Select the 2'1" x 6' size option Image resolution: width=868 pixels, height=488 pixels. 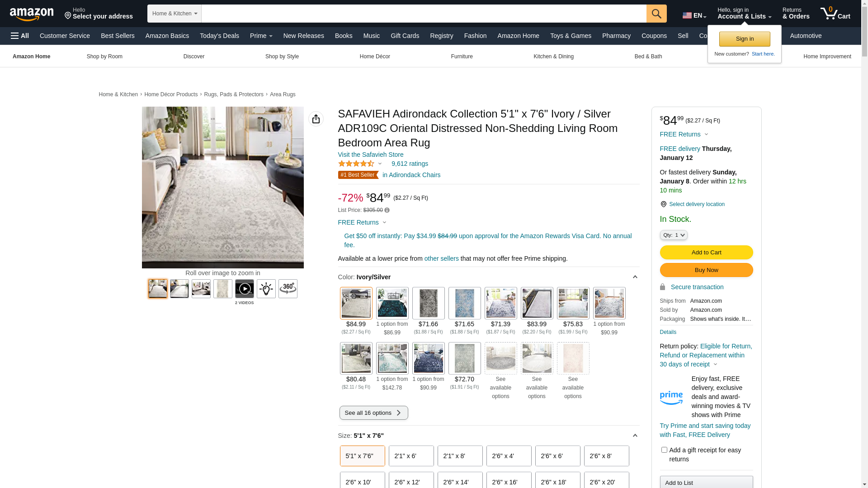[x=411, y=456]
